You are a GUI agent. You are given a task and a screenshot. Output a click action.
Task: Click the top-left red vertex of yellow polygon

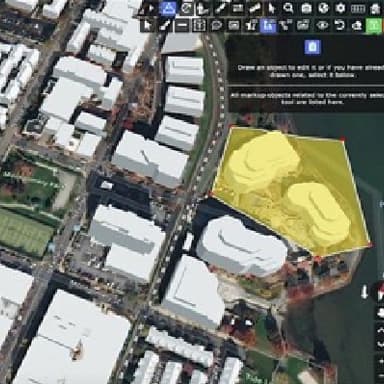click(232, 127)
